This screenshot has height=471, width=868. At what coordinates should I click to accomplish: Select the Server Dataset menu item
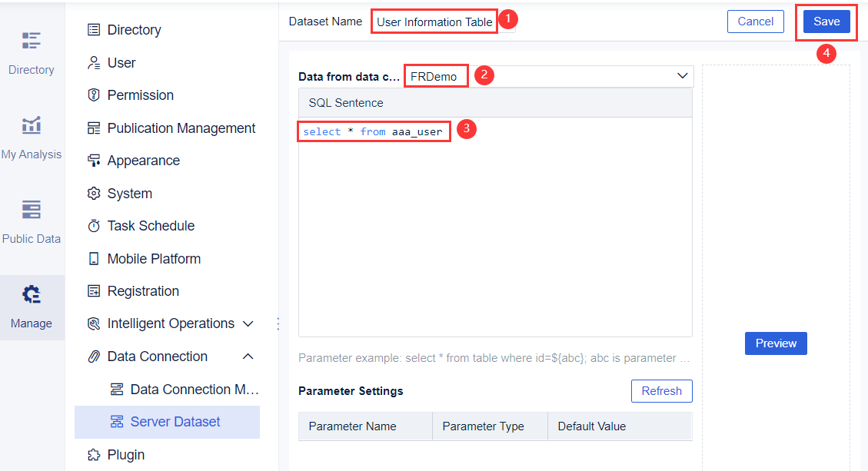[x=178, y=422]
